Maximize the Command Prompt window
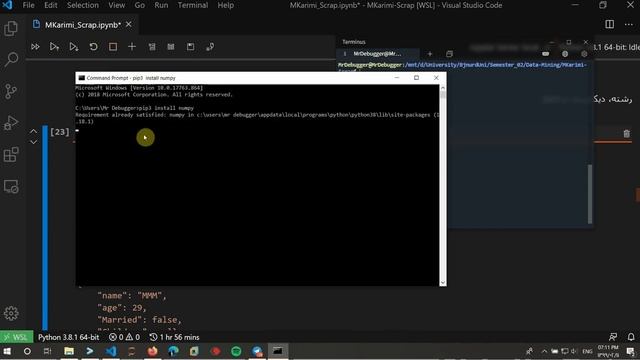640x360 pixels. [x=416, y=78]
